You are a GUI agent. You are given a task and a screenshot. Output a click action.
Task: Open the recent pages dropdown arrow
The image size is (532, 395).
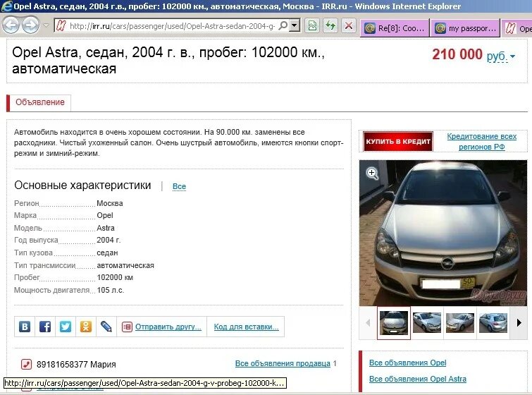[47, 25]
